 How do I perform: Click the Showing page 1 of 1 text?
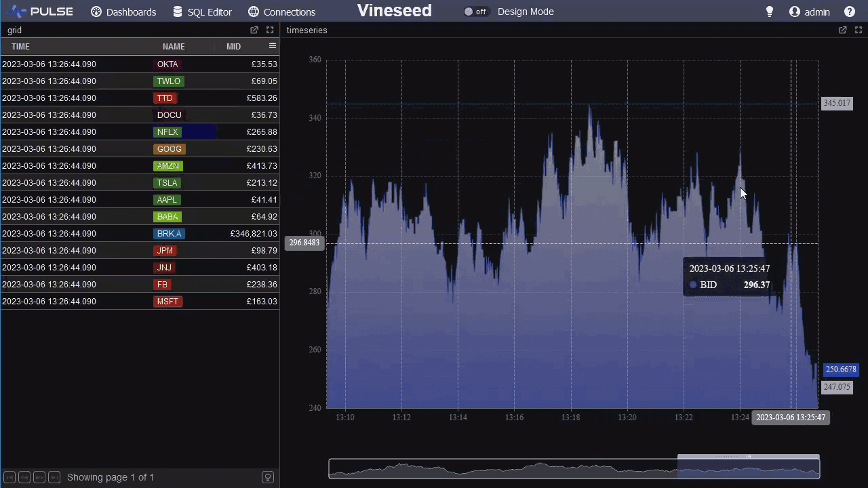pyautogui.click(x=111, y=477)
